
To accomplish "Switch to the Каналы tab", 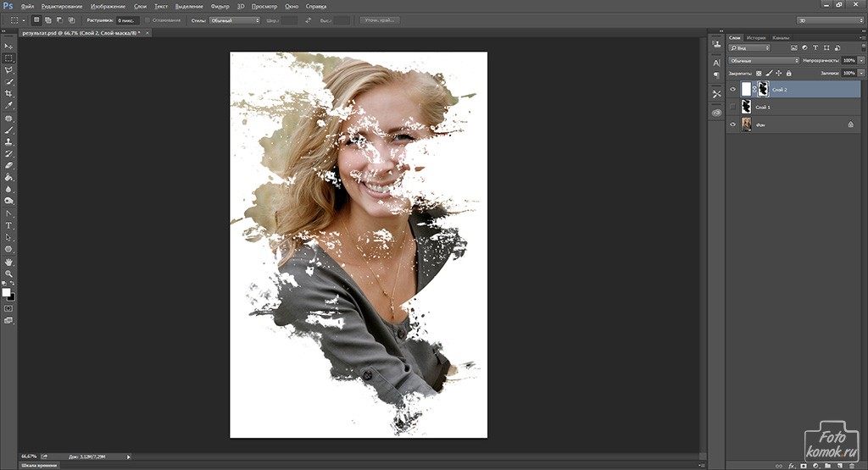I will point(781,38).
